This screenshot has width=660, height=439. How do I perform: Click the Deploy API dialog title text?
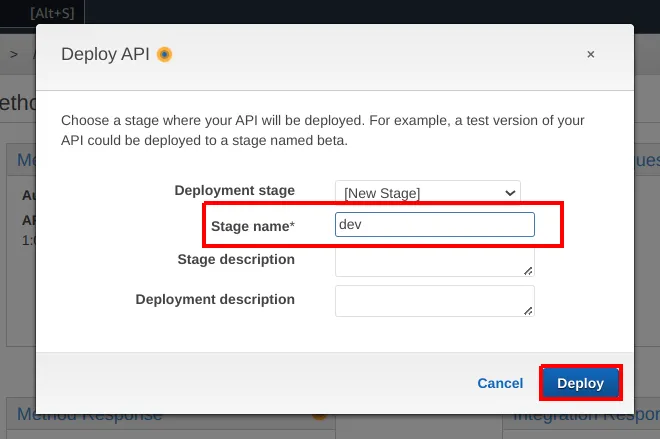(x=105, y=54)
